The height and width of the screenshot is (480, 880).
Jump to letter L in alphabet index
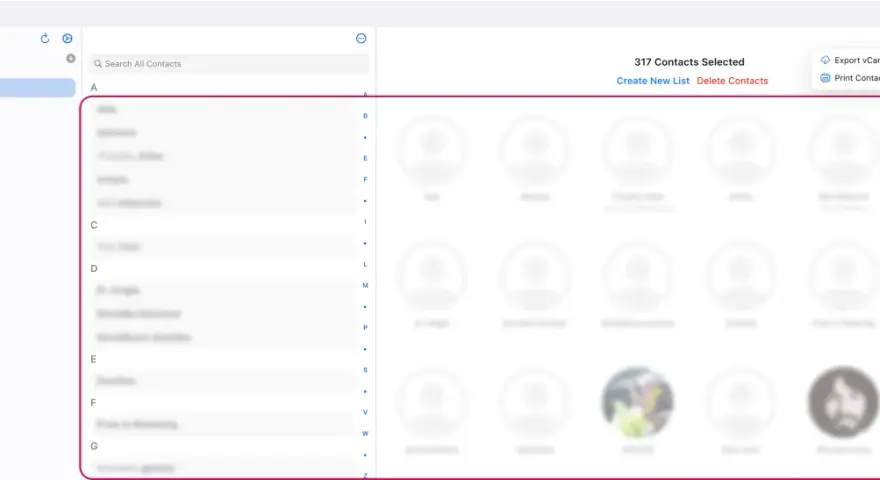[x=365, y=264]
